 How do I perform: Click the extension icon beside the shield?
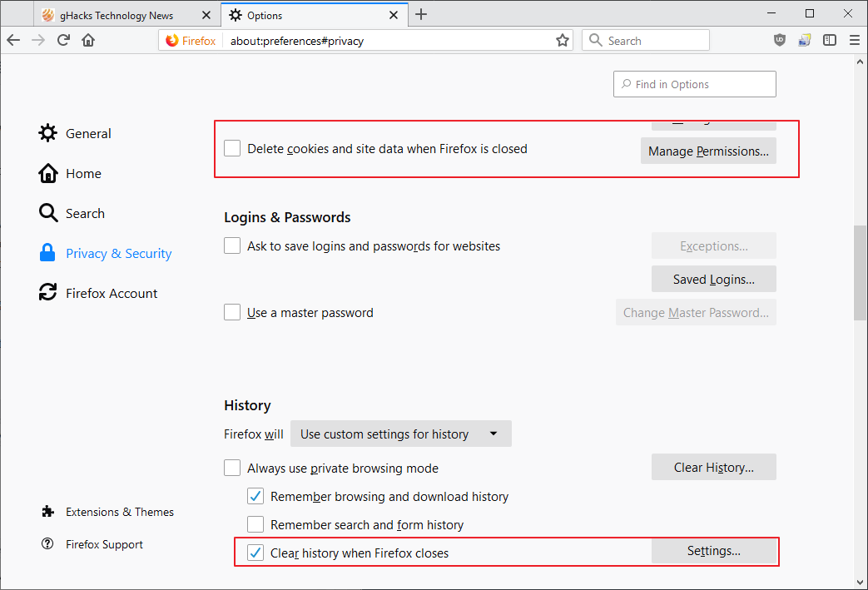pyautogui.click(x=805, y=40)
